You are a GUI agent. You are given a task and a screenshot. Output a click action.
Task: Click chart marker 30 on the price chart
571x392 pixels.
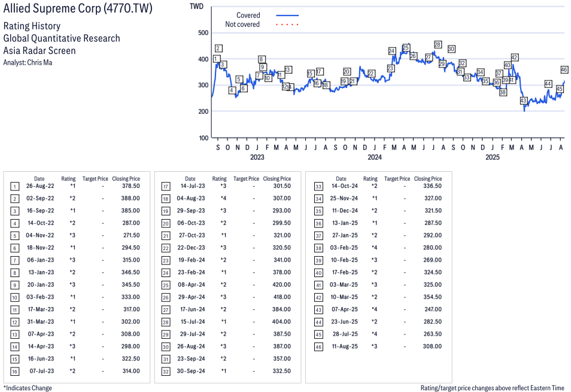coord(451,48)
